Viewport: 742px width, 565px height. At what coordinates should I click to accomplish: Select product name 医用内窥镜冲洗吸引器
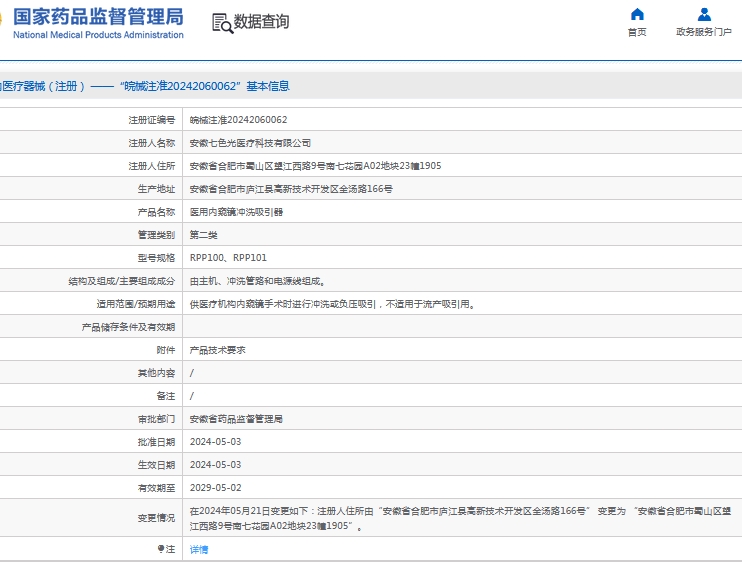tap(236, 212)
